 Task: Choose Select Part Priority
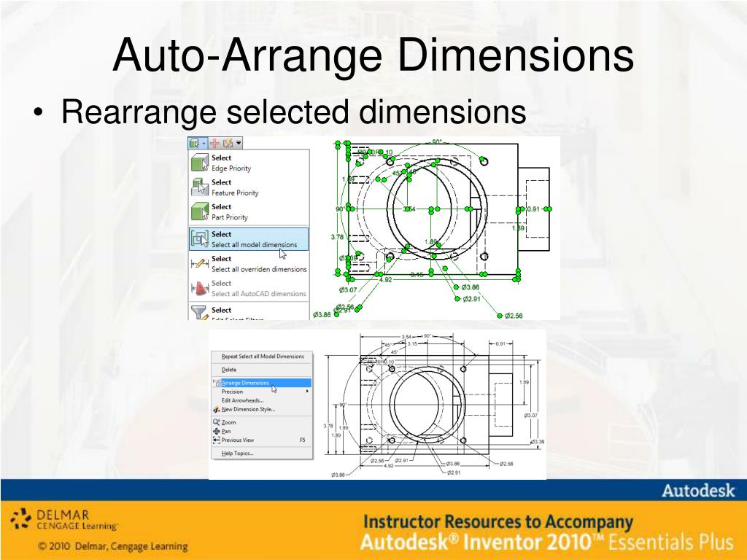(249, 212)
